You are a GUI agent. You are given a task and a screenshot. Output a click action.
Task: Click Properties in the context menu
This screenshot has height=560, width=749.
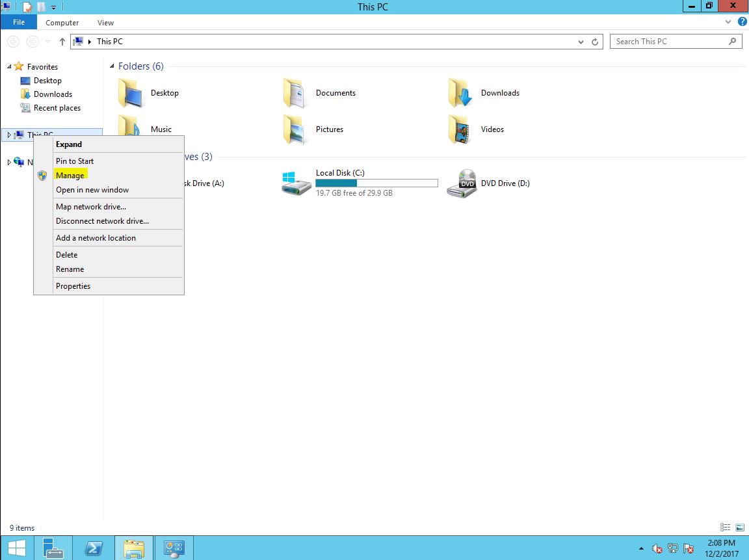click(x=73, y=286)
